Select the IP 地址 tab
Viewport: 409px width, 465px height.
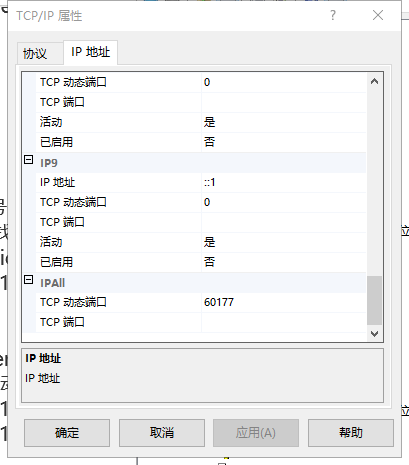click(90, 52)
